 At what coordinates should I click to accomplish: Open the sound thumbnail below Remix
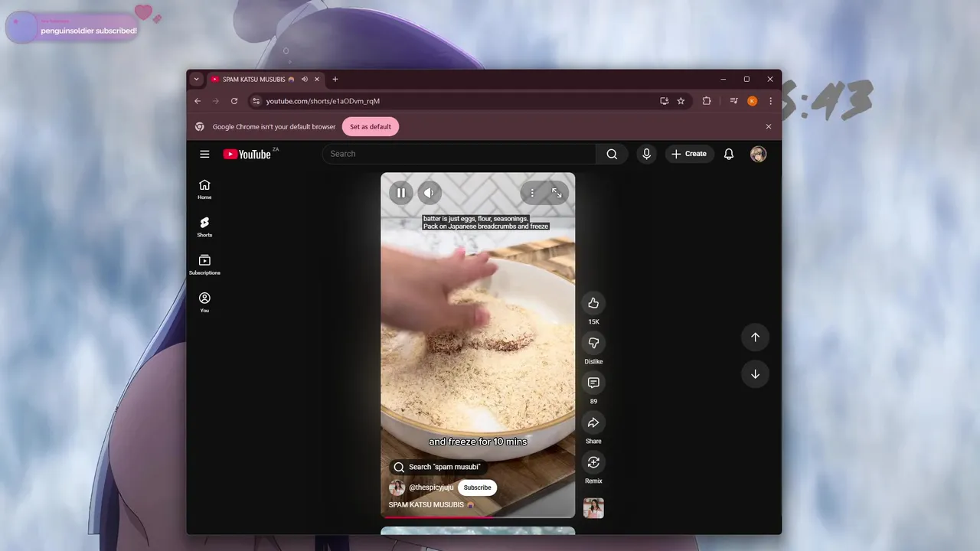[593, 508]
